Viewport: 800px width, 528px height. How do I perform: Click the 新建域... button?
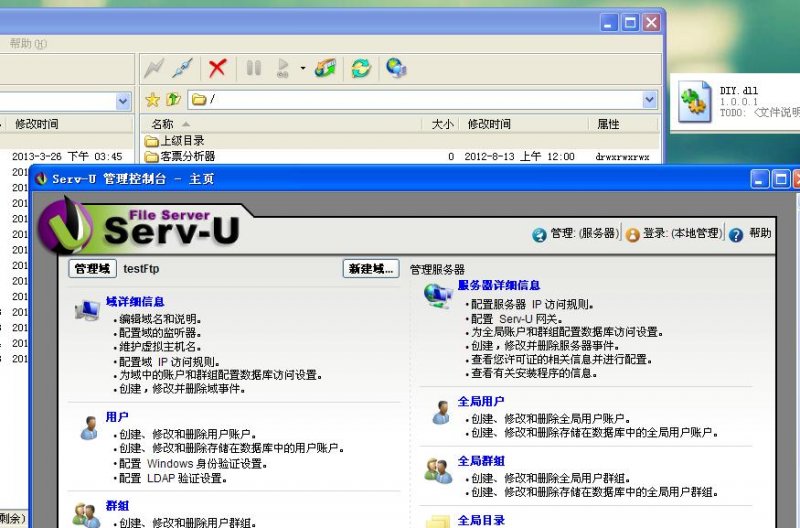point(371,269)
